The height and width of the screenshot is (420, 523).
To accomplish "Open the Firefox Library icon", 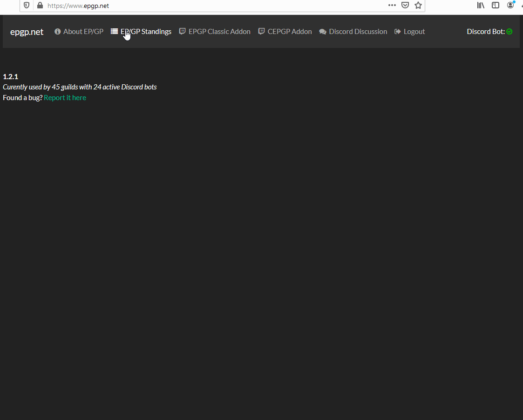I will [x=481, y=5].
